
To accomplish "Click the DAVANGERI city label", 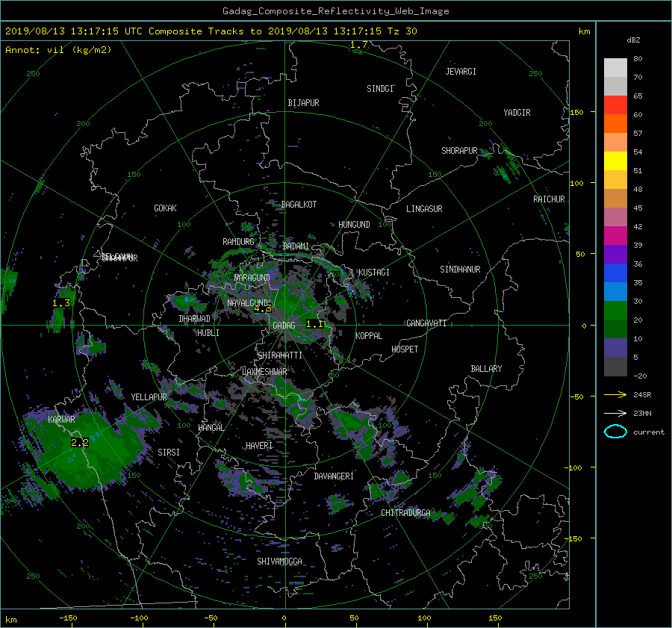I will click(x=334, y=476).
